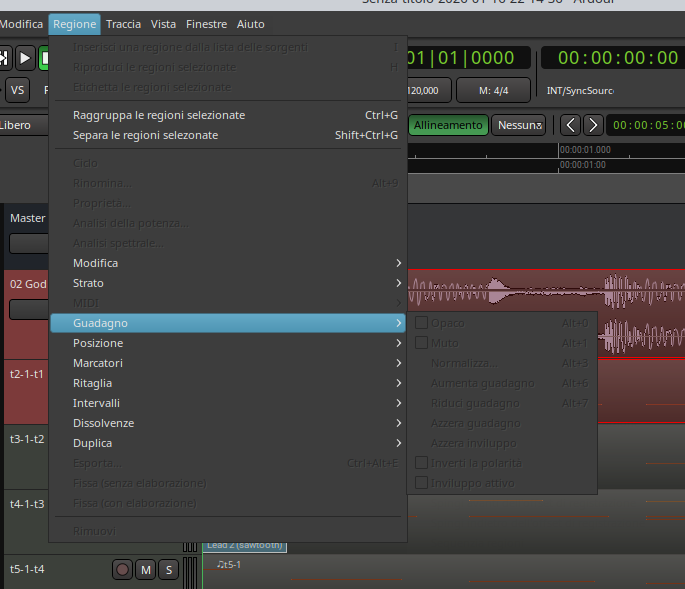
Task: Click the right arrow nudge button
Action: click(x=593, y=125)
